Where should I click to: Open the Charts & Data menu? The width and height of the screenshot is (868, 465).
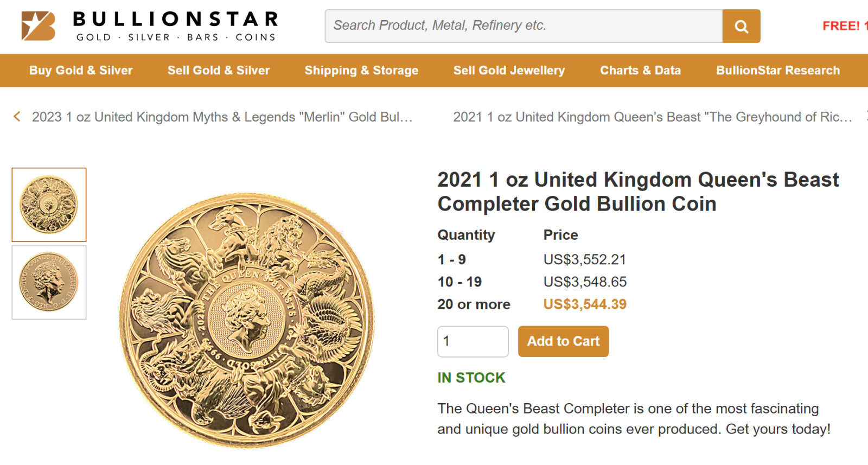[x=640, y=71]
